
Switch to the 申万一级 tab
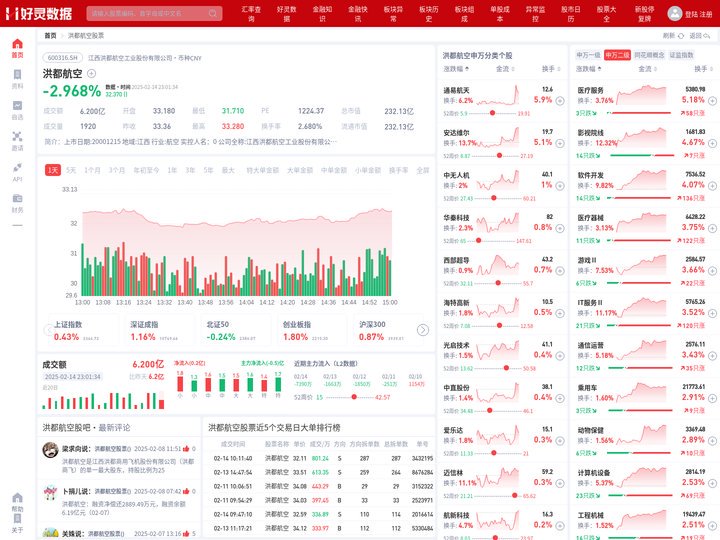coord(588,55)
